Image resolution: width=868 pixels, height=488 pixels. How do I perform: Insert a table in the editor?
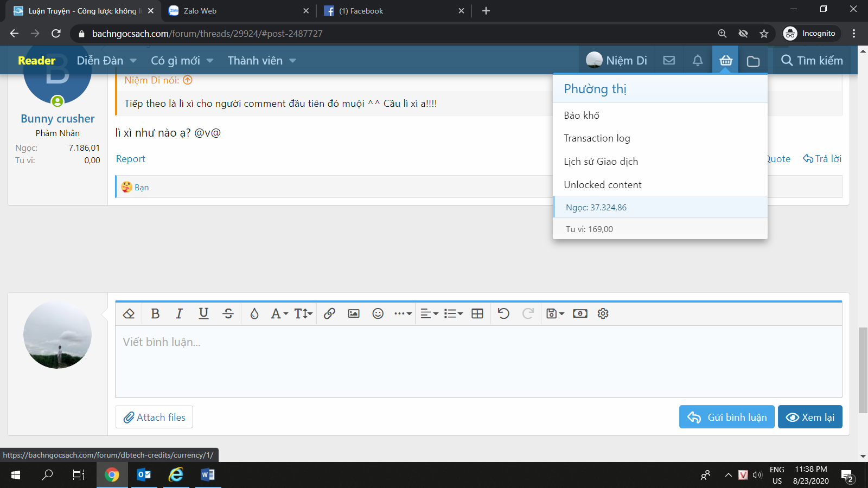[x=477, y=313]
